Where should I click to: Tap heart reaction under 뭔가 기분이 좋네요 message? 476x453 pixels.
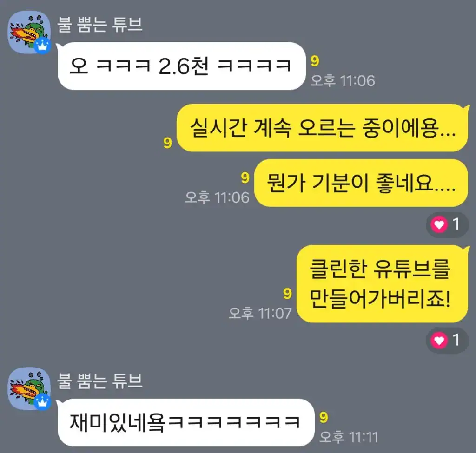[x=439, y=225]
